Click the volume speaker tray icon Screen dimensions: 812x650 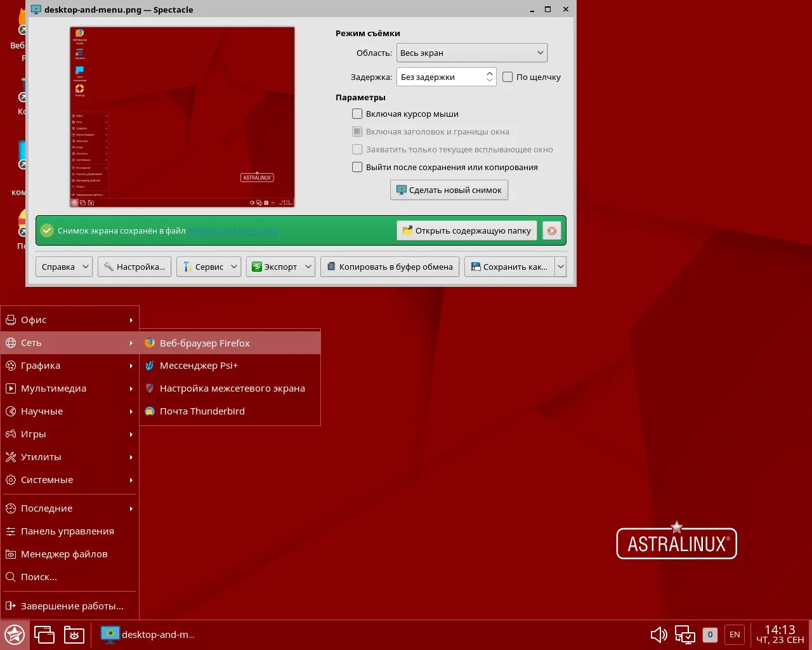(x=659, y=634)
